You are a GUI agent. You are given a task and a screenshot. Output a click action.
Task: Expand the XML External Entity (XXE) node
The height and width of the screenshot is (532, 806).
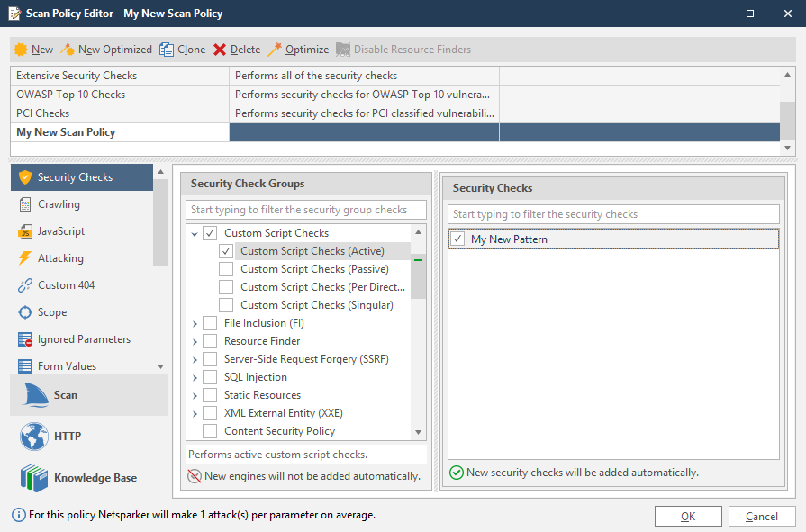[195, 413]
